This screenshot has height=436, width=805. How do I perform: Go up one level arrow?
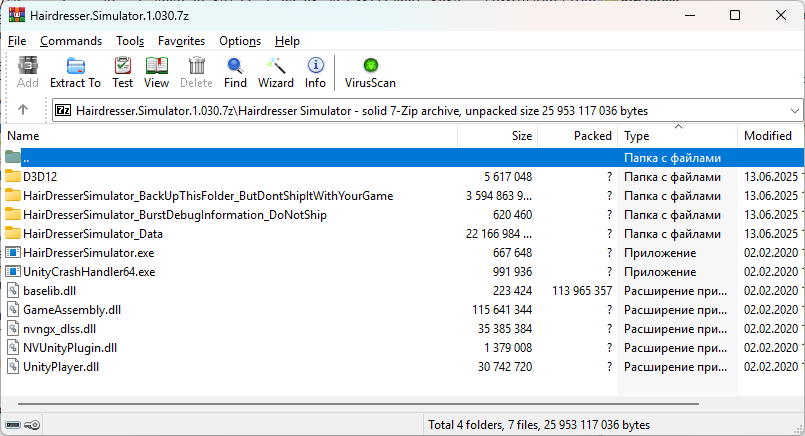23,110
